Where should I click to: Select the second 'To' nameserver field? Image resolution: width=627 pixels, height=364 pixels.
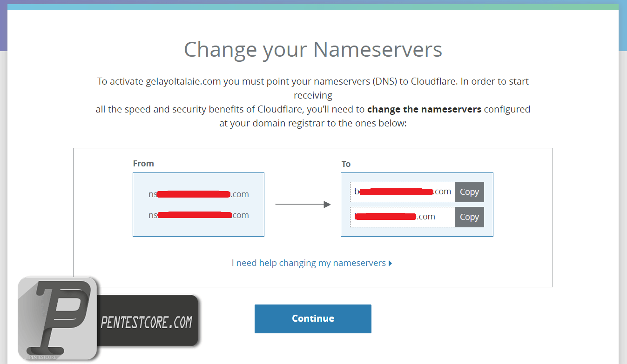pyautogui.click(x=403, y=217)
